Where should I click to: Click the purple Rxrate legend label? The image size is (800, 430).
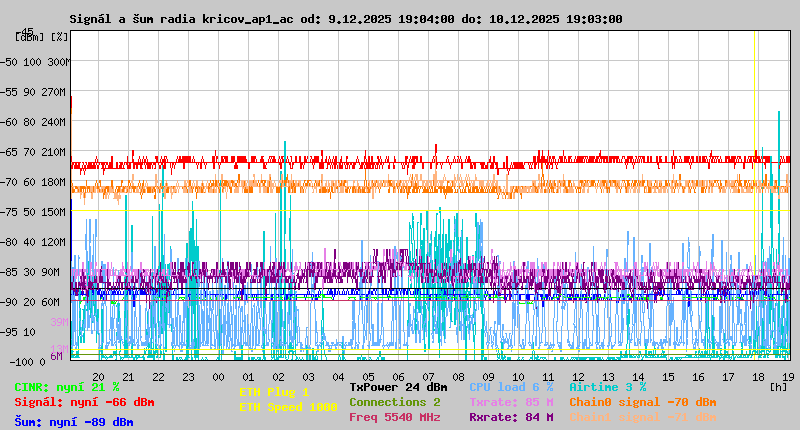pyautogui.click(x=510, y=417)
